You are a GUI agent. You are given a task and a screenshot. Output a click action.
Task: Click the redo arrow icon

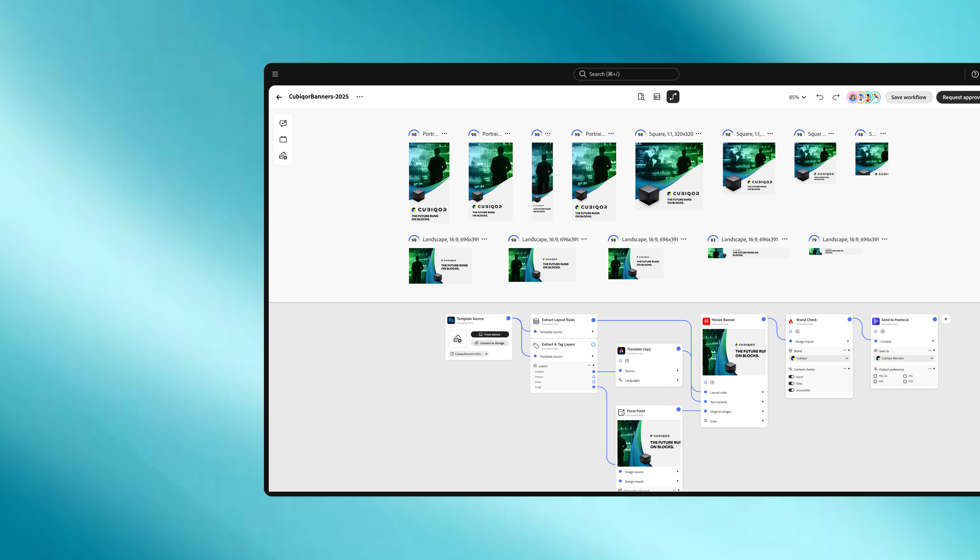pyautogui.click(x=836, y=97)
